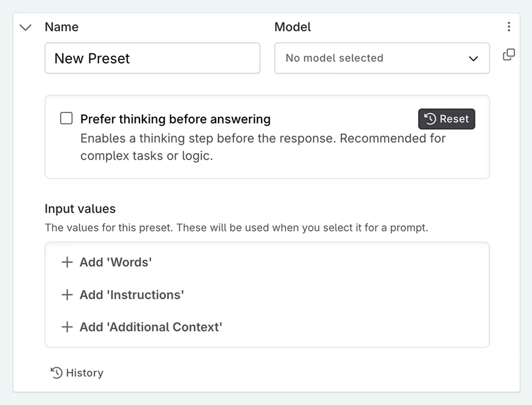This screenshot has height=405, width=532.
Task: Open the 'No model selected' dropdown
Action: click(382, 59)
